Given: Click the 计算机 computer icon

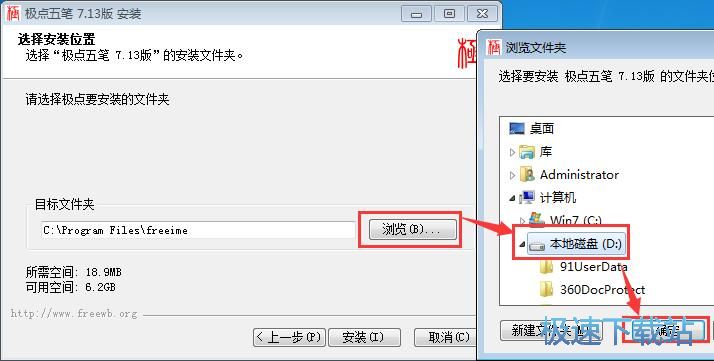Looking at the screenshot, I should point(527,198).
